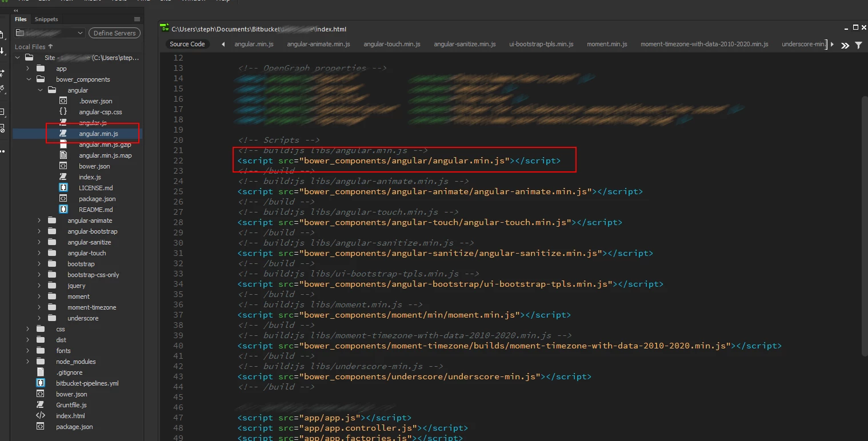
Task: Switch to the Files tab
Action: coord(21,19)
